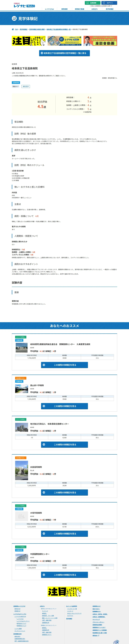This screenshot has height=644, width=129.
Task: Click arrow icon in 中部国際医療センター card button
Action: (44, 575)
